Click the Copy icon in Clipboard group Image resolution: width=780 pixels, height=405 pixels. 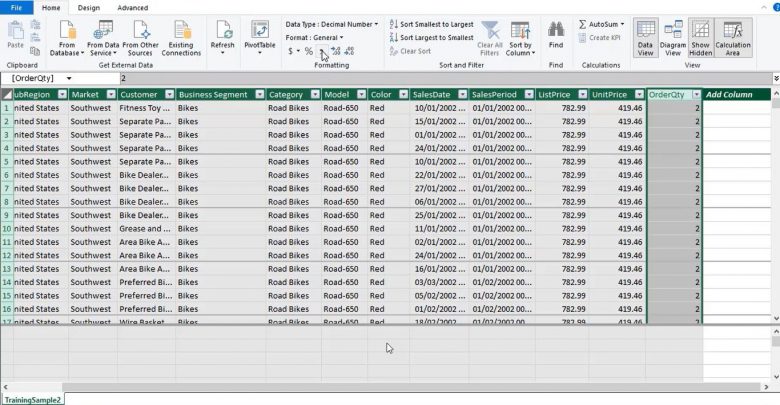pos(35,51)
